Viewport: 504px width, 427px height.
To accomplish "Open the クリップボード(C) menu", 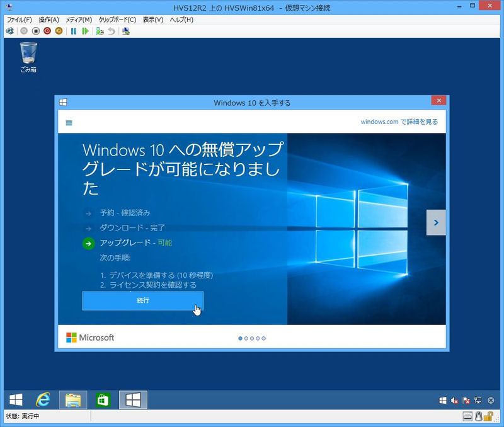I will click(117, 20).
